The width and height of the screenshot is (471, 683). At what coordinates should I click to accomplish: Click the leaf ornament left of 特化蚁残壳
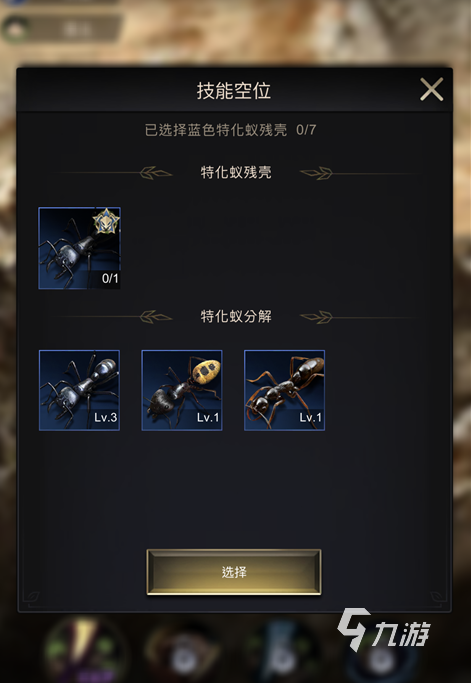pyautogui.click(x=156, y=173)
